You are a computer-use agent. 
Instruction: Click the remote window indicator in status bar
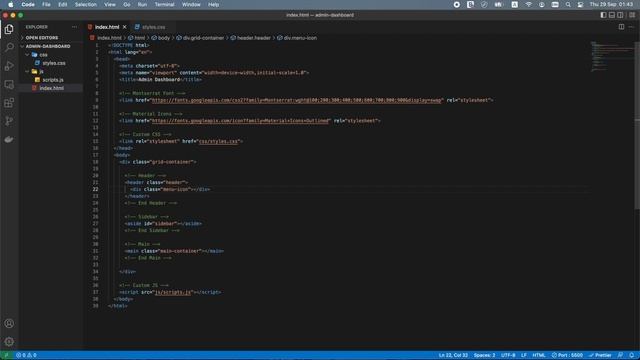coord(6,355)
